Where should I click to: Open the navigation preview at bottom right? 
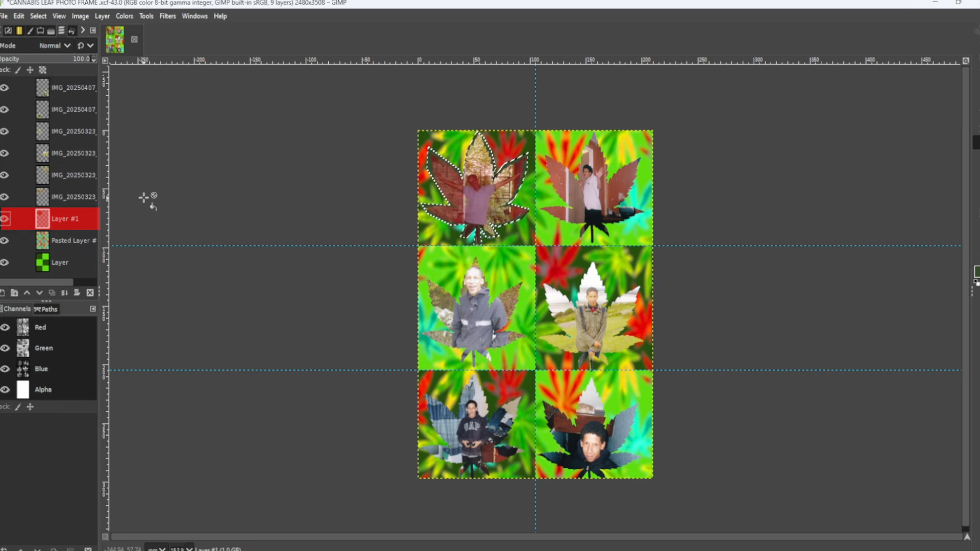[966, 537]
